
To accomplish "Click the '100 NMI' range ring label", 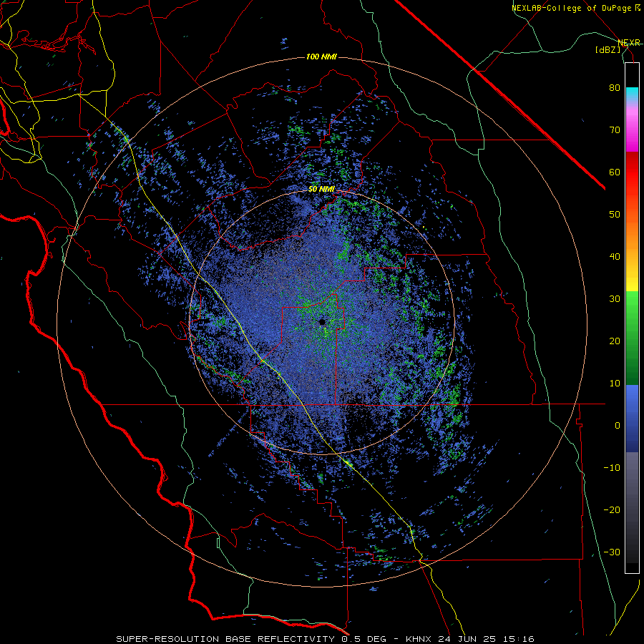I will [321, 57].
